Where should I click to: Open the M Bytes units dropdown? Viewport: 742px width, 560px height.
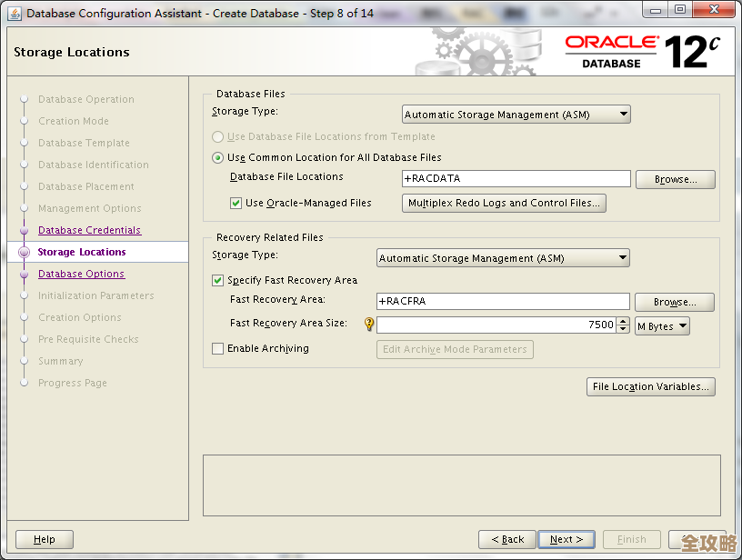point(662,325)
